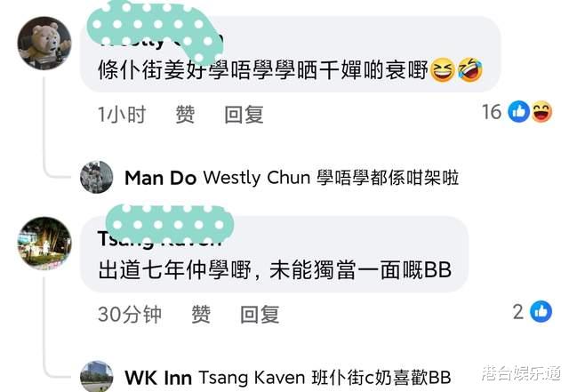View the 16 reactions count
The width and height of the screenshot is (569, 392).
pyautogui.click(x=492, y=111)
